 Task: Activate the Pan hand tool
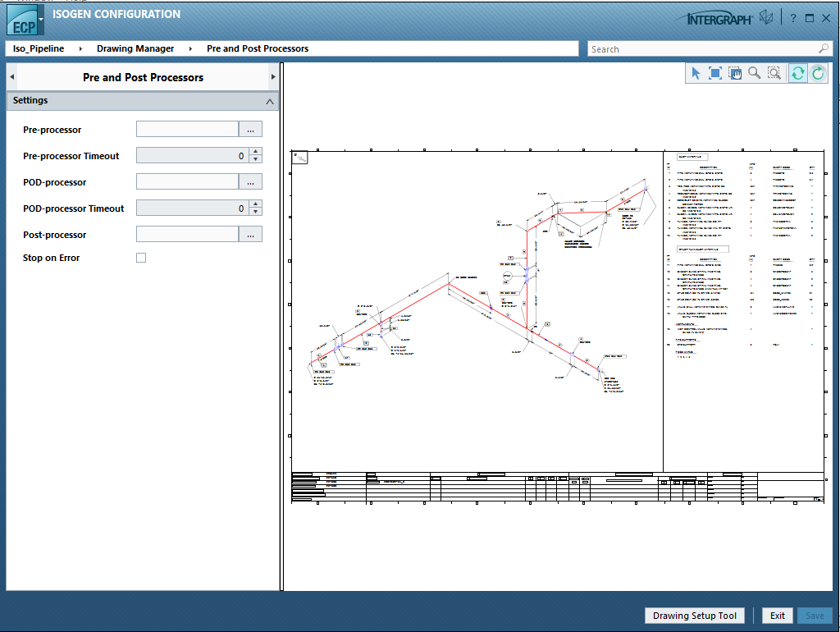(735, 73)
